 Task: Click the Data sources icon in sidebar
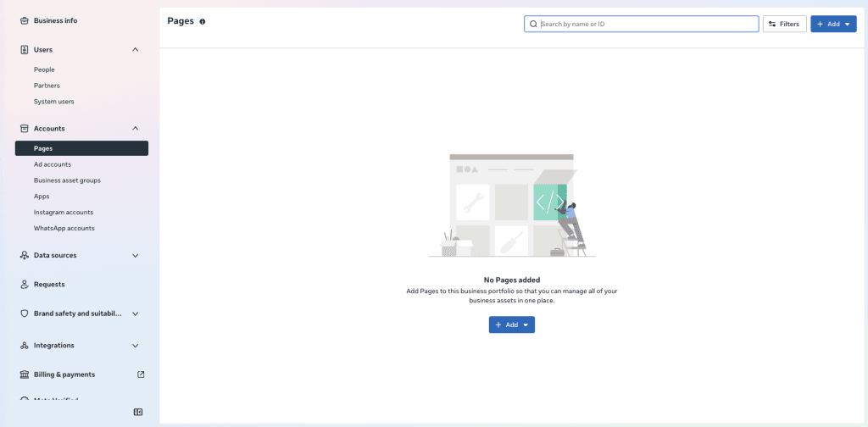(x=25, y=255)
